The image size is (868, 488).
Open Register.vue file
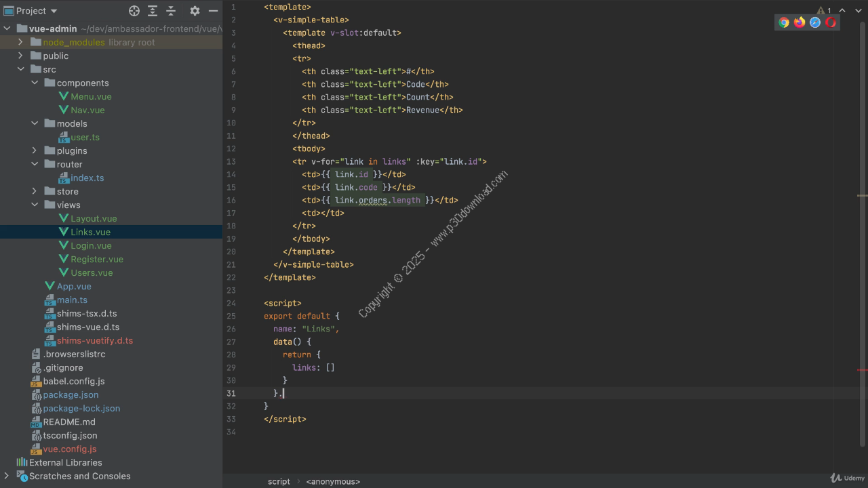pyautogui.click(x=97, y=259)
